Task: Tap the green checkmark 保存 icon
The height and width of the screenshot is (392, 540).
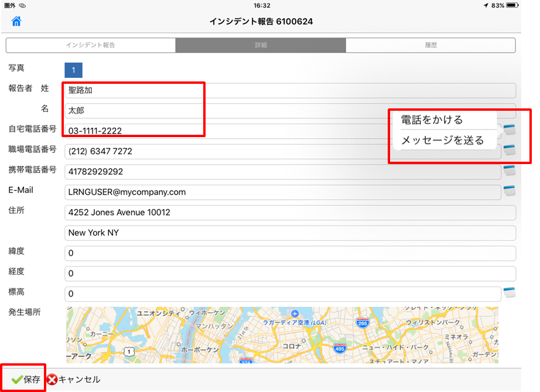Action: [x=17, y=380]
